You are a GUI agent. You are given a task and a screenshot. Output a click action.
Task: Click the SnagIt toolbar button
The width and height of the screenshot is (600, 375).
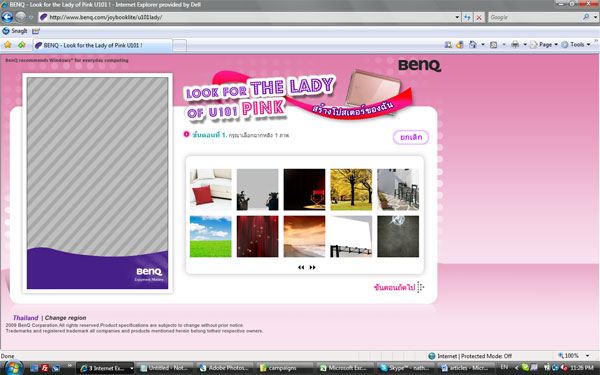[x=15, y=31]
